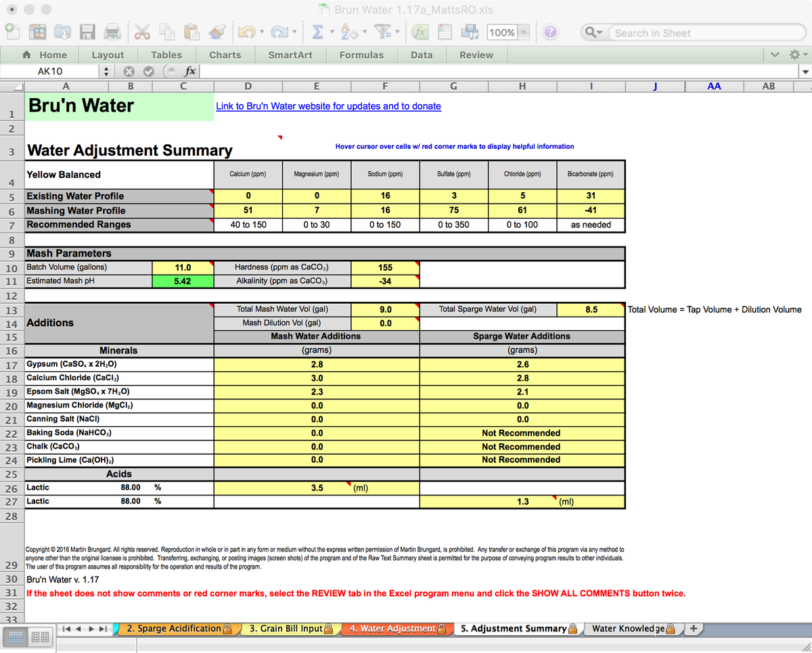
Task: Open the zoom percentage dropdown
Action: tap(522, 31)
